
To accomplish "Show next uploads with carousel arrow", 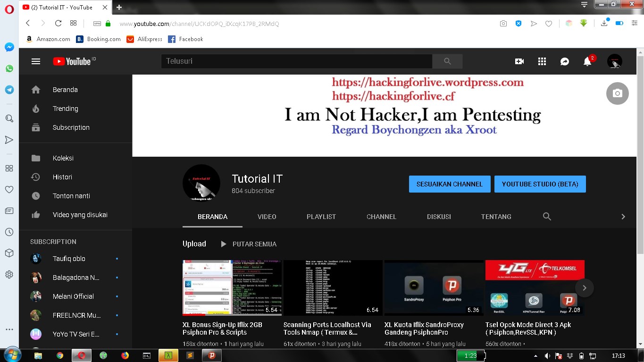I will pyautogui.click(x=585, y=288).
